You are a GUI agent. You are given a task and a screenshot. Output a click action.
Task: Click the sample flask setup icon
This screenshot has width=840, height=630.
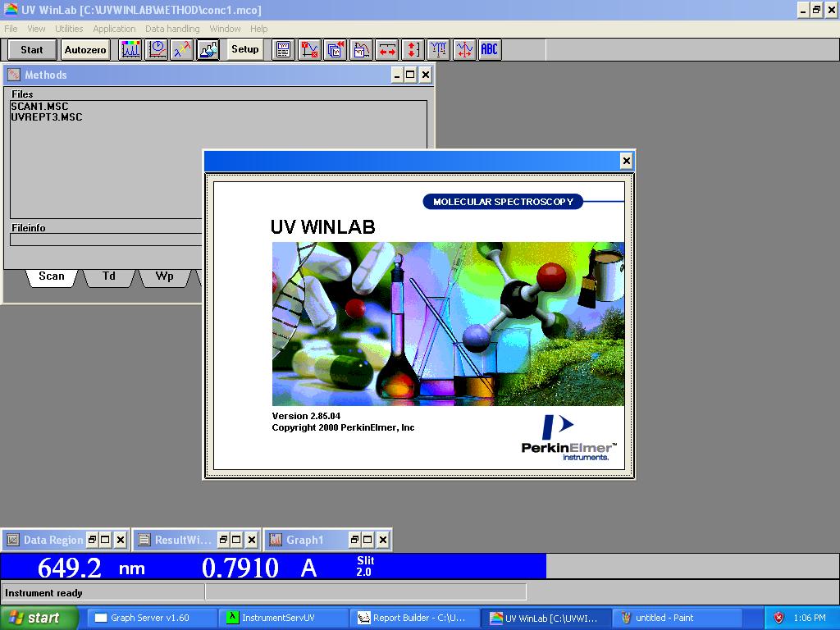208,50
